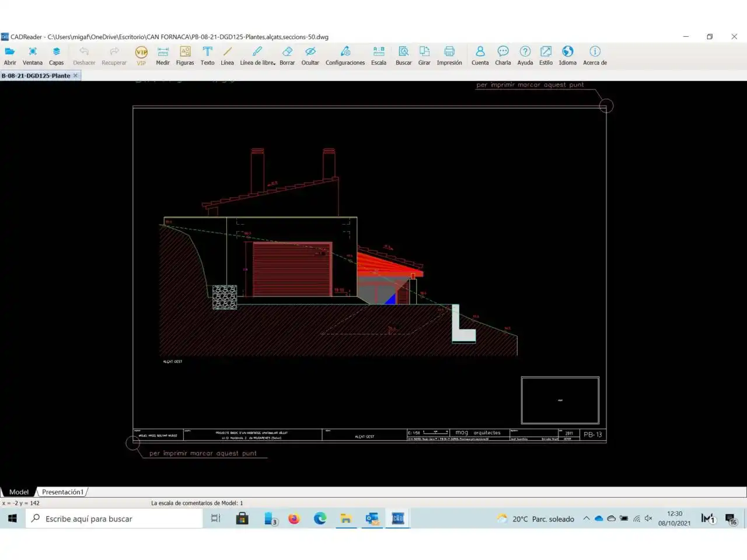Screen dimensions: 747x560
Task: Switch to the Presentación1 layout tab
Action: pos(62,492)
